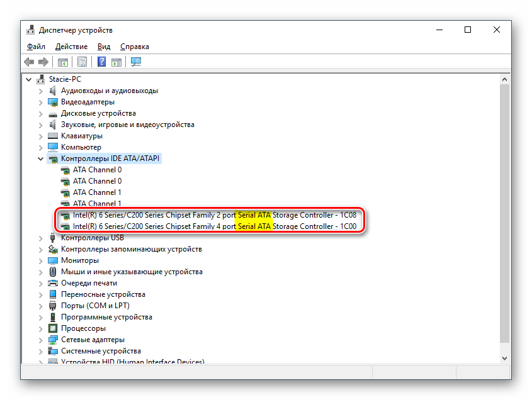
Task: Expand the Процессоры node
Action: coord(41,329)
